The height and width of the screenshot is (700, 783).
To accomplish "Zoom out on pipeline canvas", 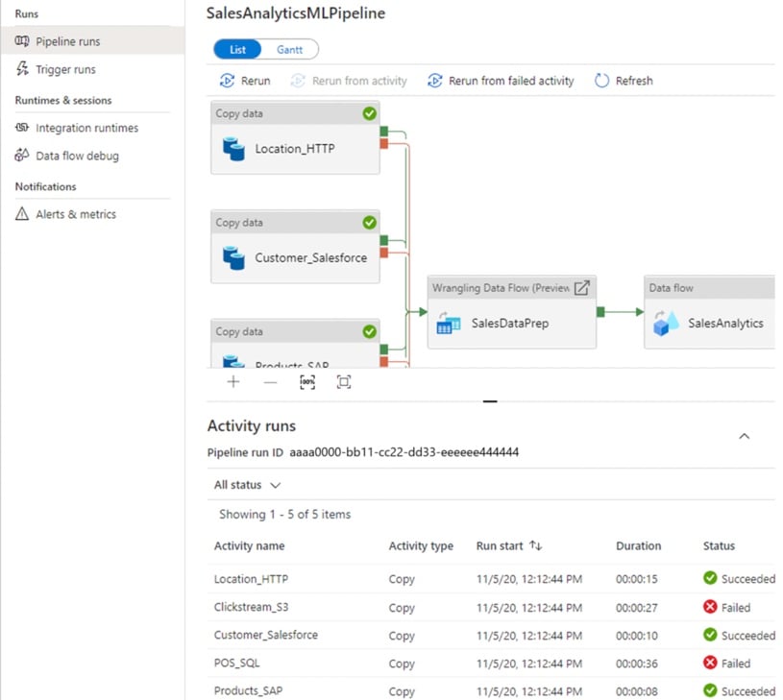I will pyautogui.click(x=270, y=382).
